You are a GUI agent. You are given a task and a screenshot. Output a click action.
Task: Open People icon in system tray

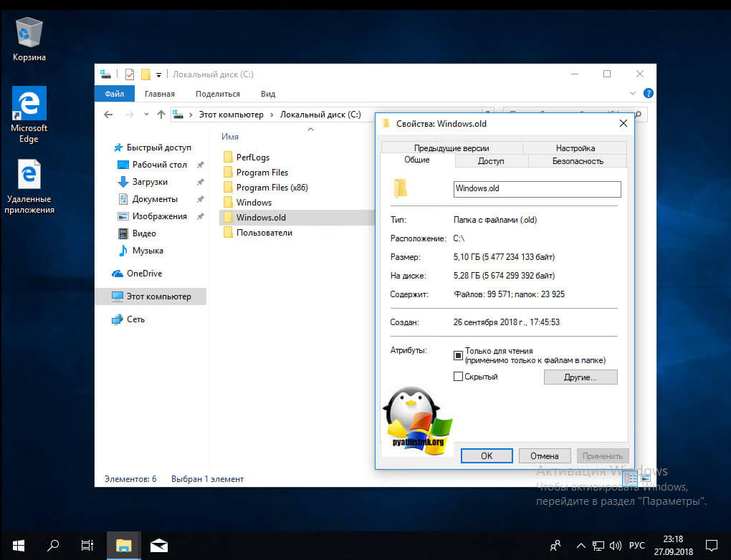(555, 546)
